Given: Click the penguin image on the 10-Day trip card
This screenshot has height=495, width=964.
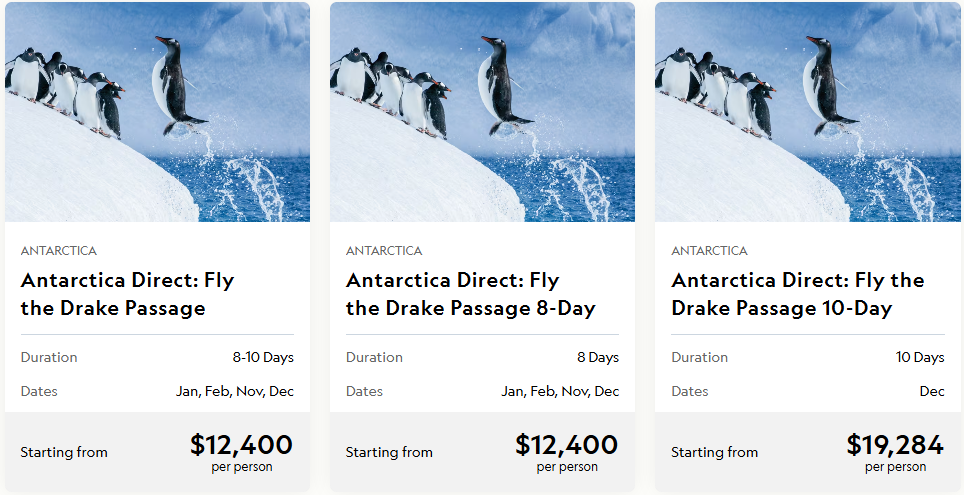Looking at the screenshot, I should 807,112.
